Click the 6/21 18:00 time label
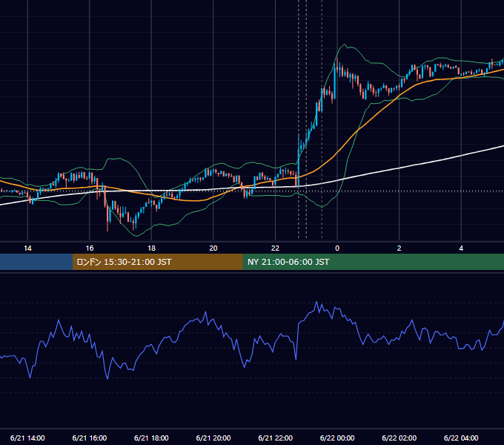This screenshot has height=445, width=504. [151, 438]
